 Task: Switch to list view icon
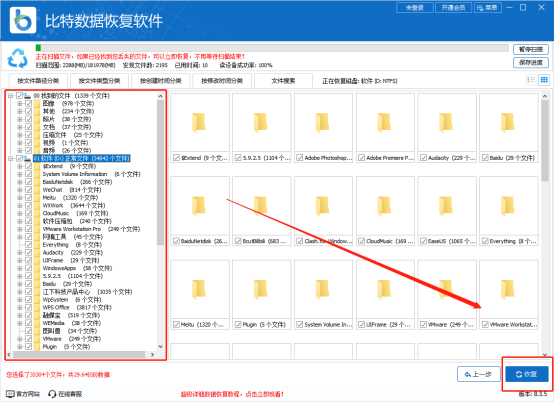point(531,80)
